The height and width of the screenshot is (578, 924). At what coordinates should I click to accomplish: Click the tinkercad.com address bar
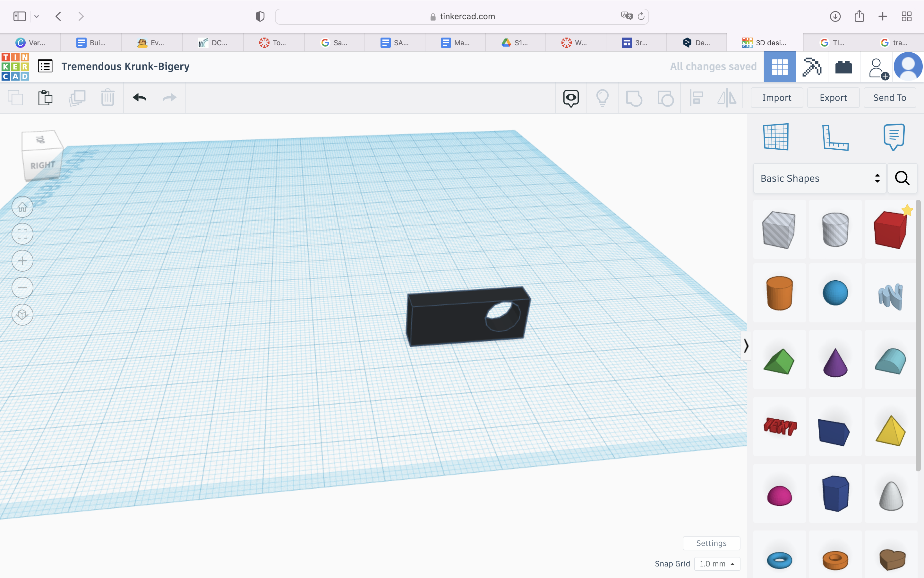[462, 16]
